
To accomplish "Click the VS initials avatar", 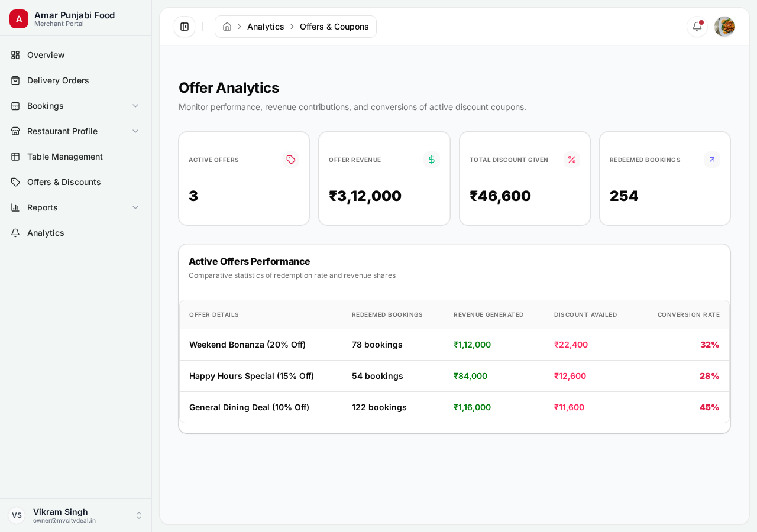I will (x=17, y=515).
